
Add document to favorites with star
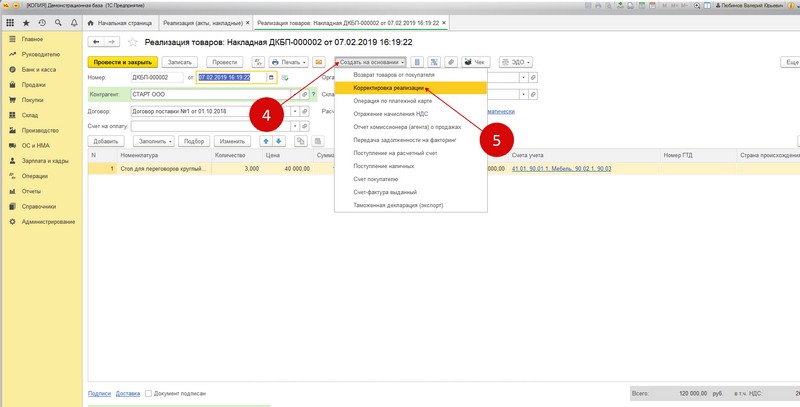[x=132, y=42]
